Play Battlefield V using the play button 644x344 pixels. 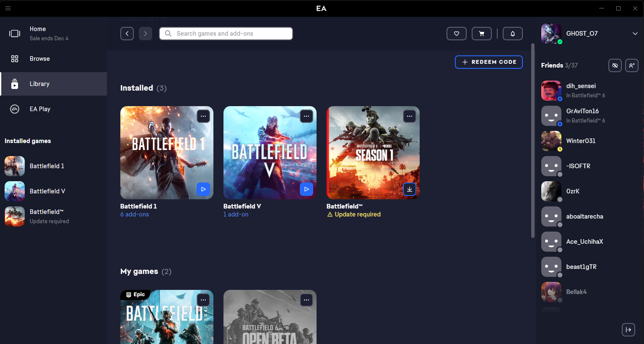306,189
